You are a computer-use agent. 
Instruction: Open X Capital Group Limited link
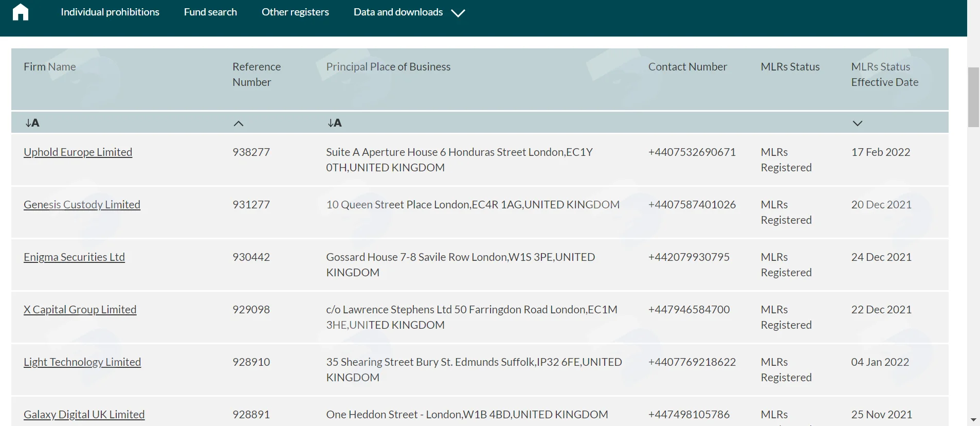point(80,310)
